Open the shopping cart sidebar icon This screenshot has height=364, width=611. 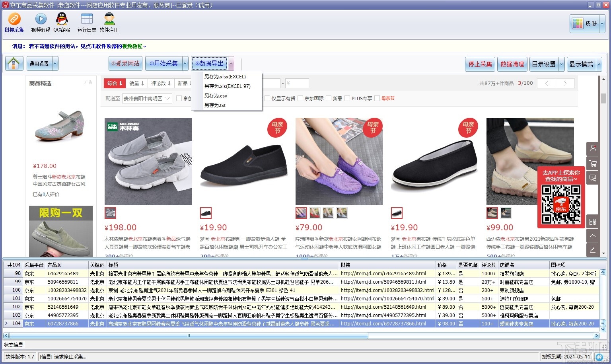593,163
